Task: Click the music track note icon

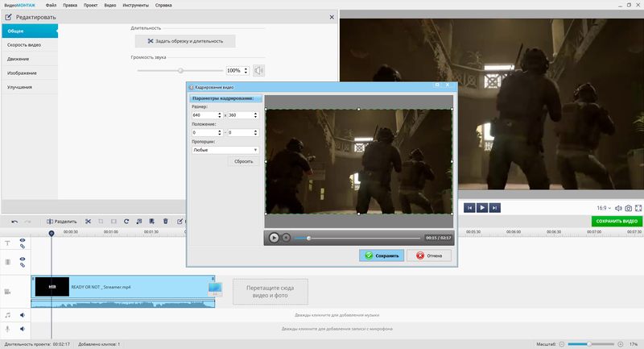Action: 7,315
